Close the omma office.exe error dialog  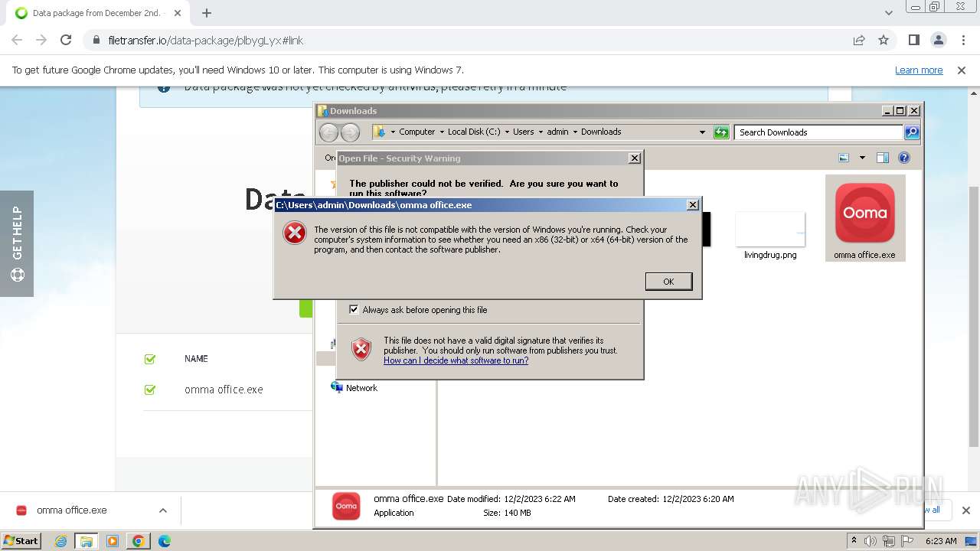pyautogui.click(x=693, y=204)
